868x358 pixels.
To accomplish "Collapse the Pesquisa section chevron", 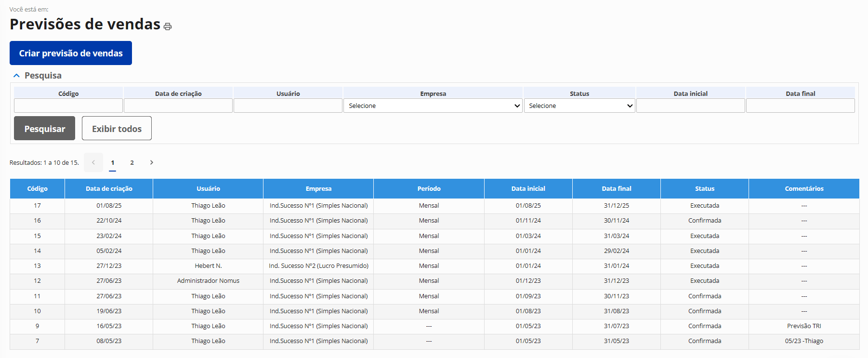I will click(x=16, y=76).
